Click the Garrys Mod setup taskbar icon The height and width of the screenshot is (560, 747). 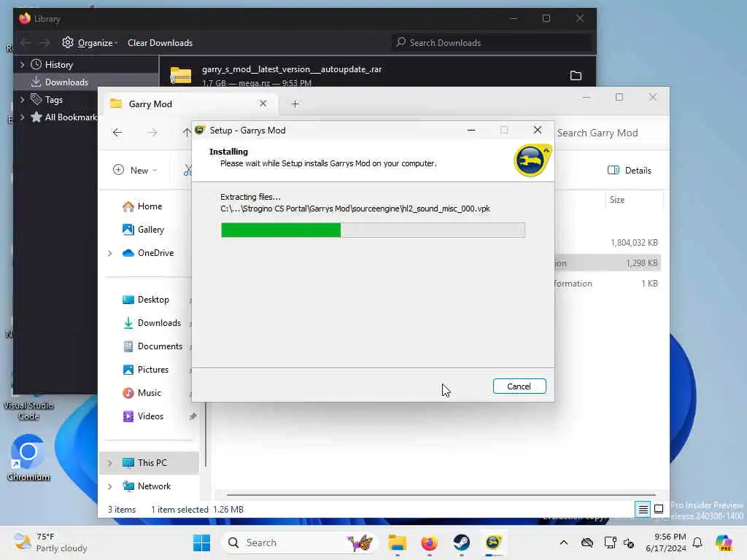[x=493, y=542]
